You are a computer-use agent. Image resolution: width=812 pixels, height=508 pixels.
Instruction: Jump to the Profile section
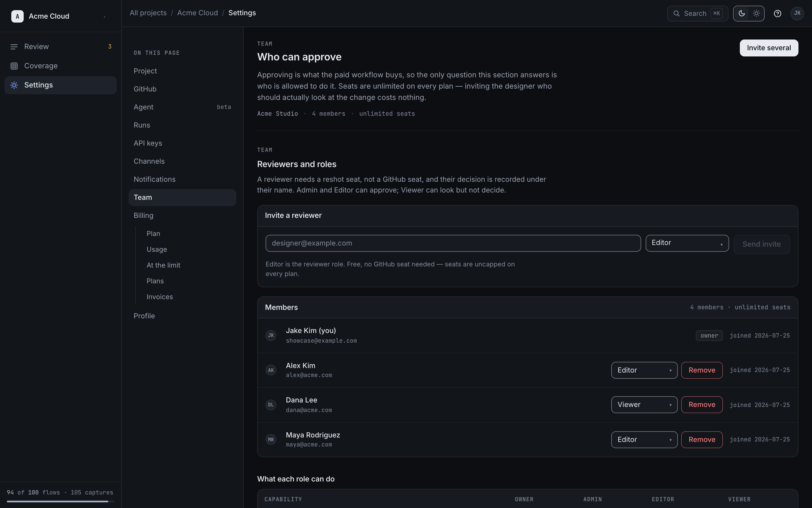point(182,316)
